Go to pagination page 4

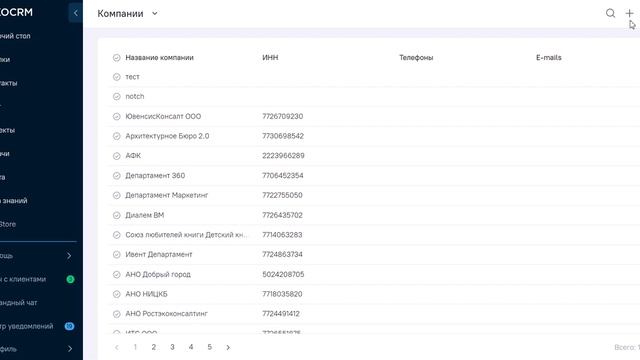[x=191, y=347]
